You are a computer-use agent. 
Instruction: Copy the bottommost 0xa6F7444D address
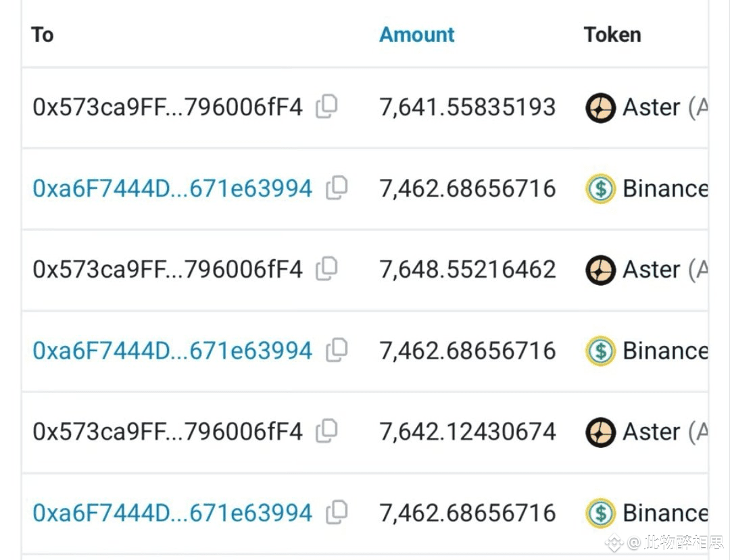[337, 512]
